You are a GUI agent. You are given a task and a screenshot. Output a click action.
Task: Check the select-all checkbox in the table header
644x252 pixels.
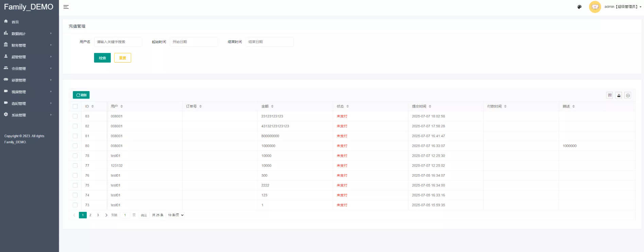point(75,106)
